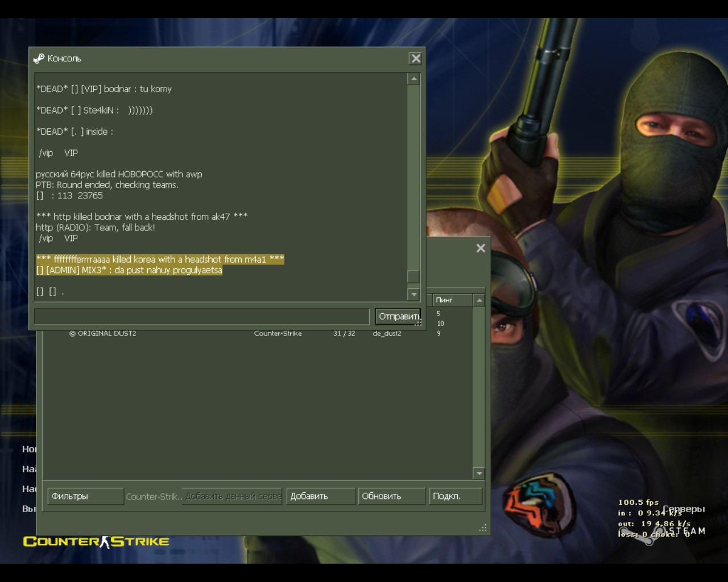Click the server list scroll-down arrow
728x582 pixels.
point(479,473)
